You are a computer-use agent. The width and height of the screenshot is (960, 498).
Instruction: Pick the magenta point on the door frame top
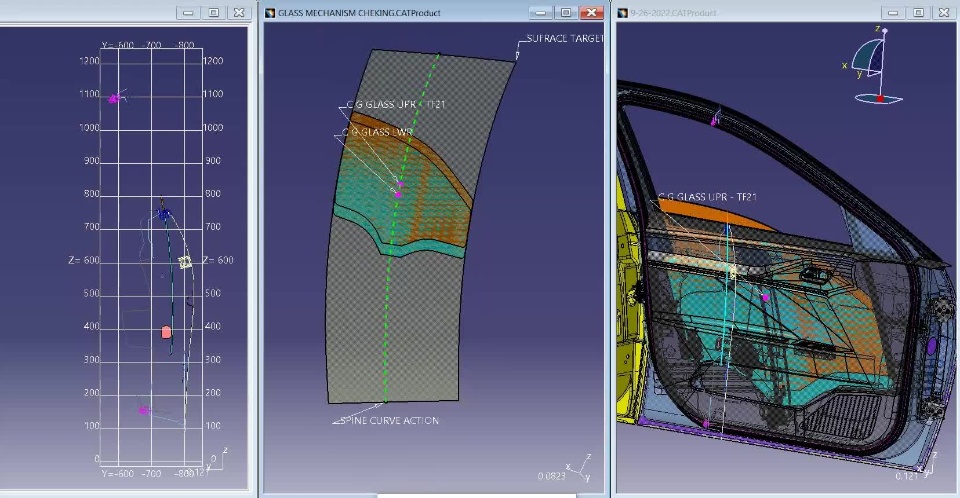[x=713, y=123]
